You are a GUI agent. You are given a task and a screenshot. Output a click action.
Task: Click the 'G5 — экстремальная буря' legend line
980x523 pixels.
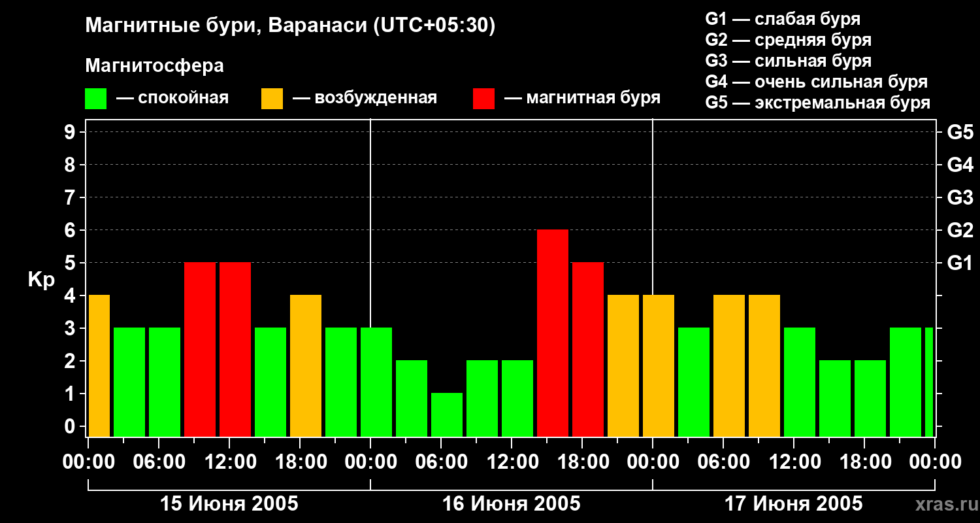pyautogui.click(x=818, y=103)
